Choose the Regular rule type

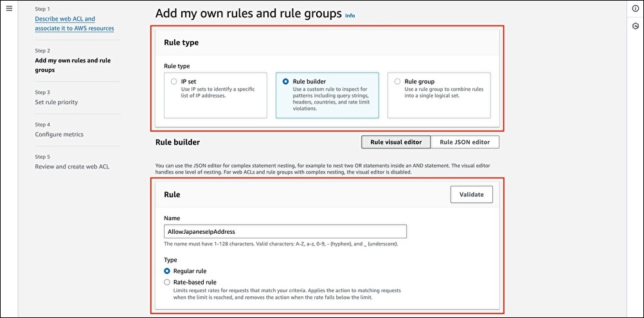[167, 271]
